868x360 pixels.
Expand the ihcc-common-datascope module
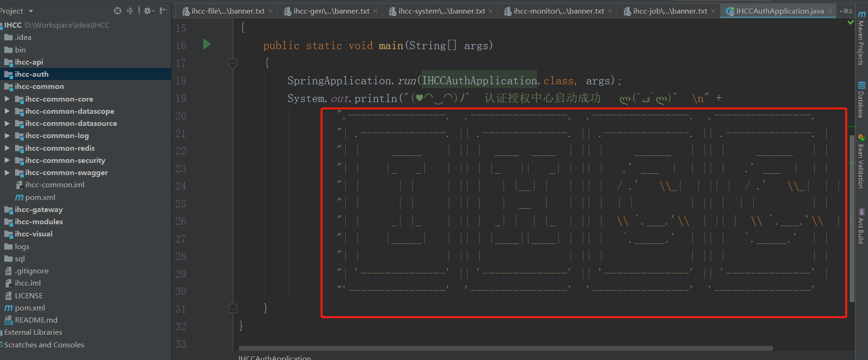7,111
